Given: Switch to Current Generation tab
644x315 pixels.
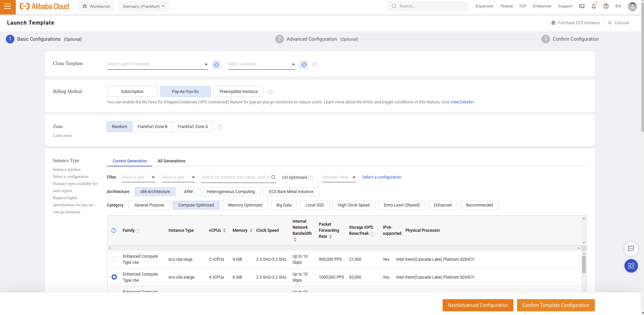Looking at the screenshot, I should pos(130,161).
